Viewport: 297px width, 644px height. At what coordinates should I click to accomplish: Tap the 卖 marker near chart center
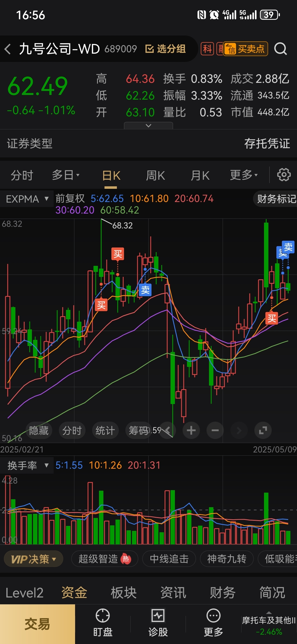point(145,290)
